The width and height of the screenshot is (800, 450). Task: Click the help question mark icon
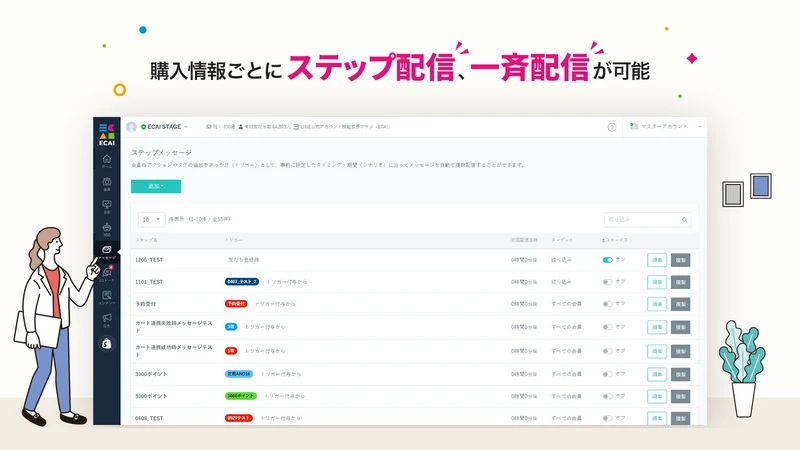612,127
